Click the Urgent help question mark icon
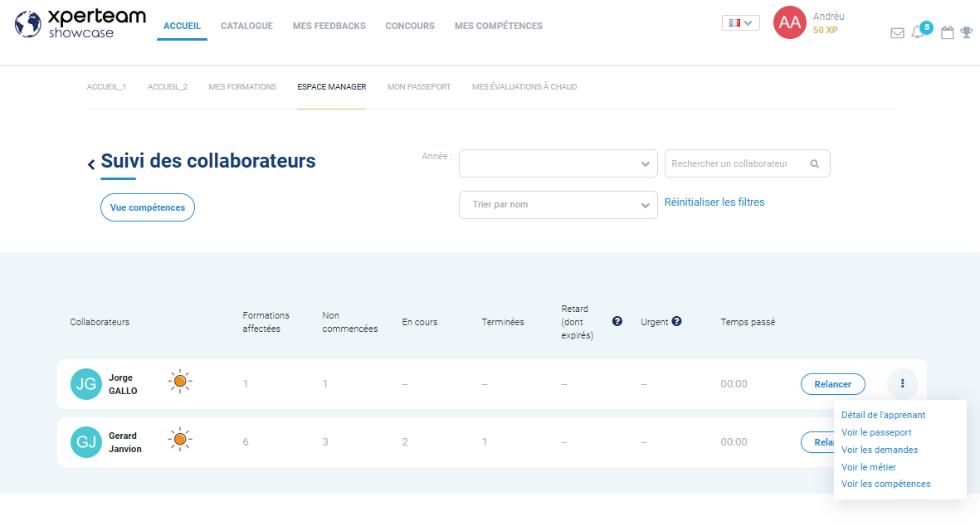This screenshot has height=526, width=980. click(676, 322)
